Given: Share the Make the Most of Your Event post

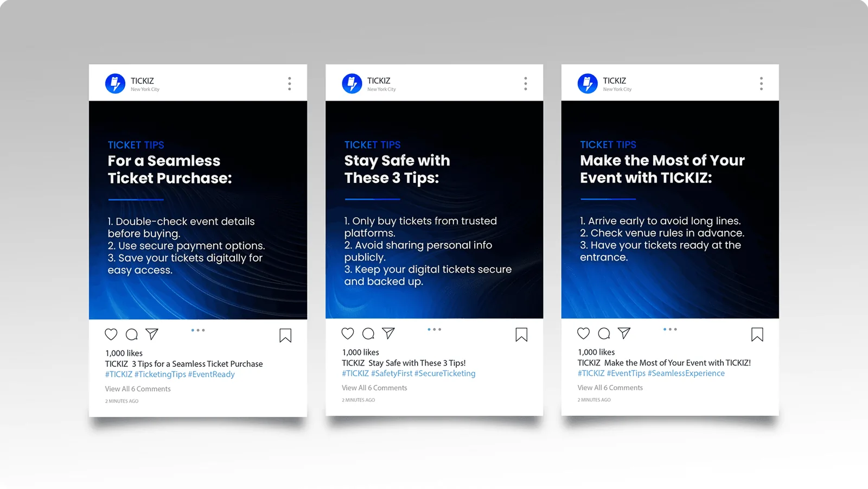Looking at the screenshot, I should tap(624, 333).
